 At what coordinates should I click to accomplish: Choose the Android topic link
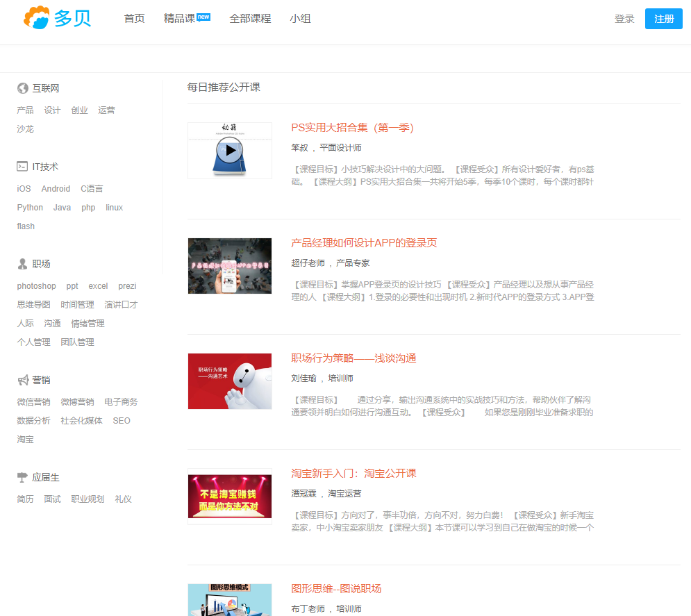tap(56, 189)
